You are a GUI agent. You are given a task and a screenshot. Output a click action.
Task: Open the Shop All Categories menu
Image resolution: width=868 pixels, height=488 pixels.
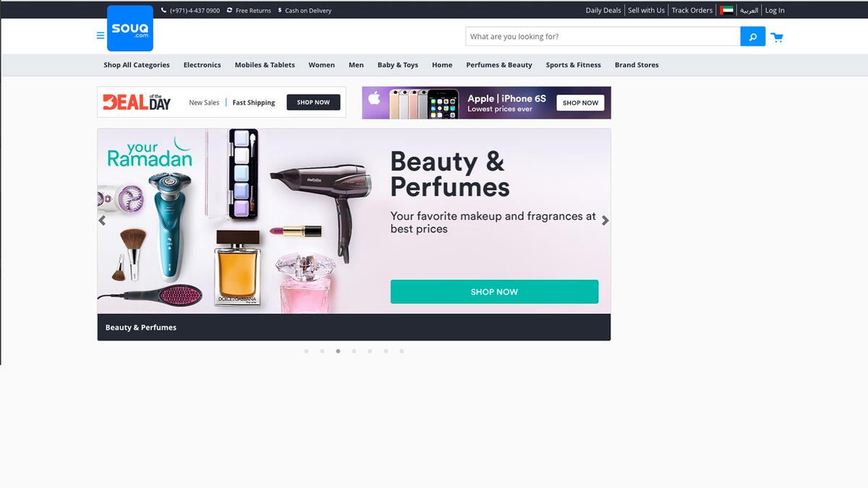tap(136, 64)
